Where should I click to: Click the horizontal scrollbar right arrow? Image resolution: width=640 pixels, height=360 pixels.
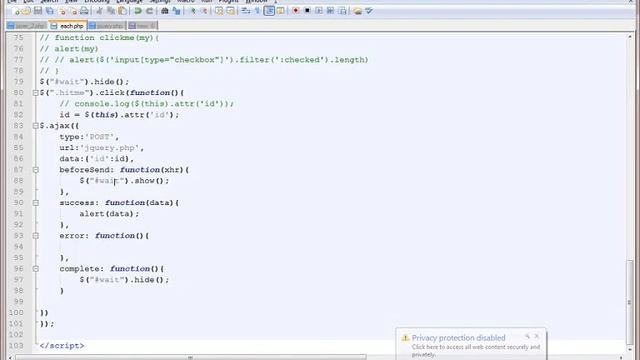tap(621, 357)
